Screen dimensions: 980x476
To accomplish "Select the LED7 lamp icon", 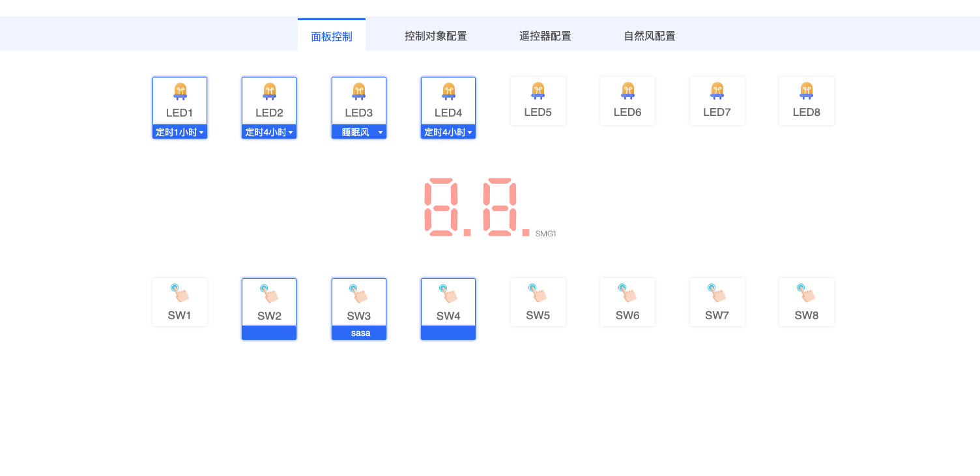I will [717, 91].
